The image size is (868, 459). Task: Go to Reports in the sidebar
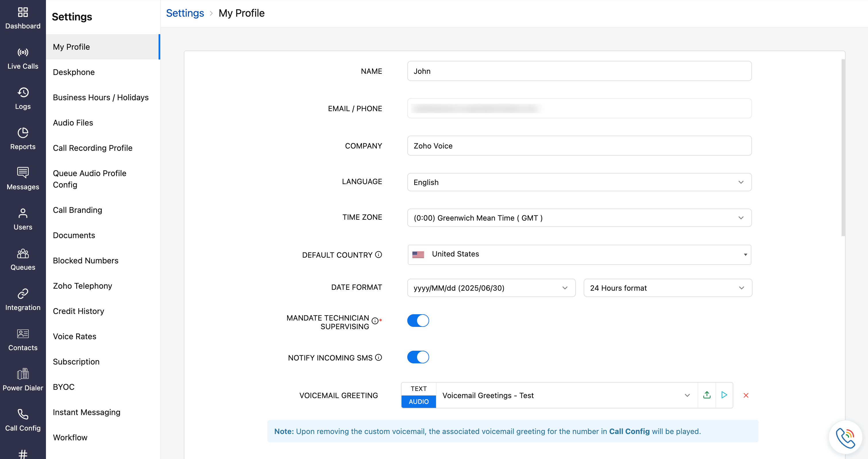click(x=23, y=138)
